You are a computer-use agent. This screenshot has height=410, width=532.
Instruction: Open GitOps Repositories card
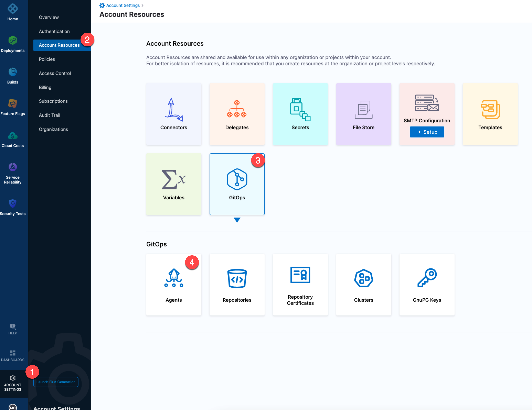[x=237, y=284]
